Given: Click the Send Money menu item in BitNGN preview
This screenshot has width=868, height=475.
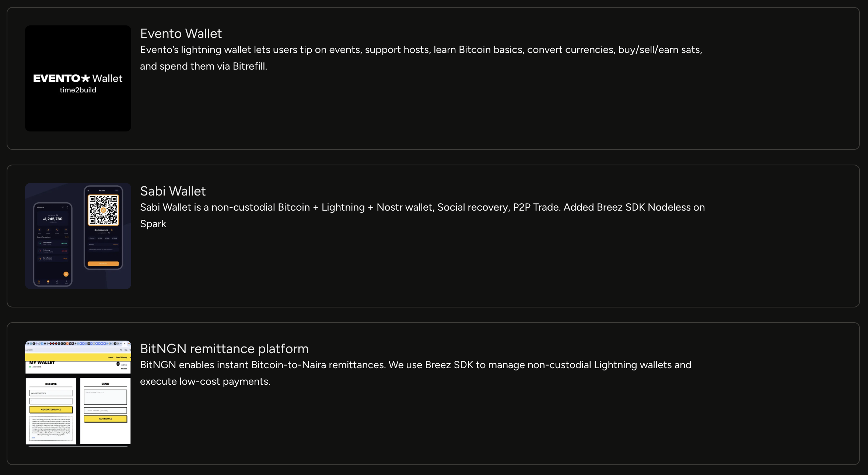Looking at the screenshot, I should pos(122,357).
